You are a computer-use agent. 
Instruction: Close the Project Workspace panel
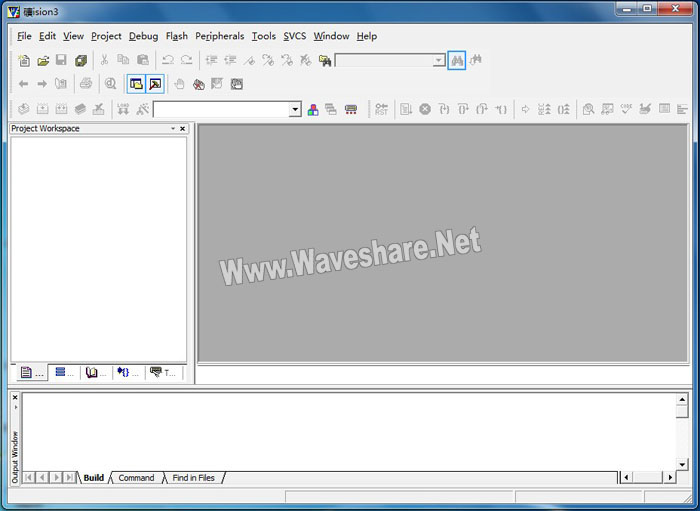pos(183,129)
